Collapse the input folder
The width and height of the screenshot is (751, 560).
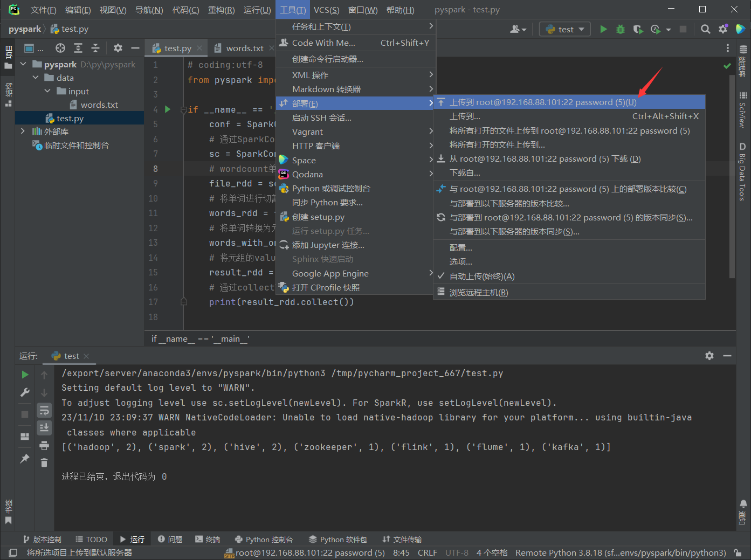[47, 91]
